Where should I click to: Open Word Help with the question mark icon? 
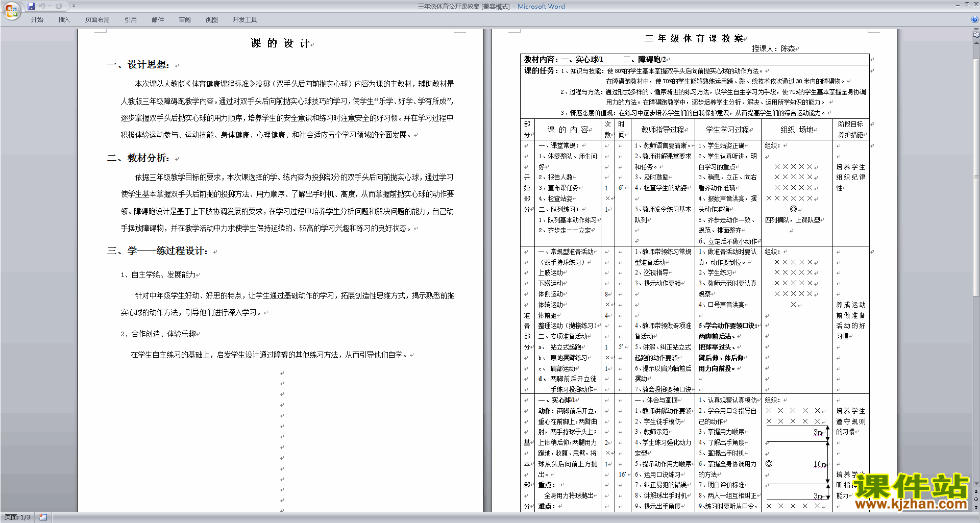(x=975, y=19)
